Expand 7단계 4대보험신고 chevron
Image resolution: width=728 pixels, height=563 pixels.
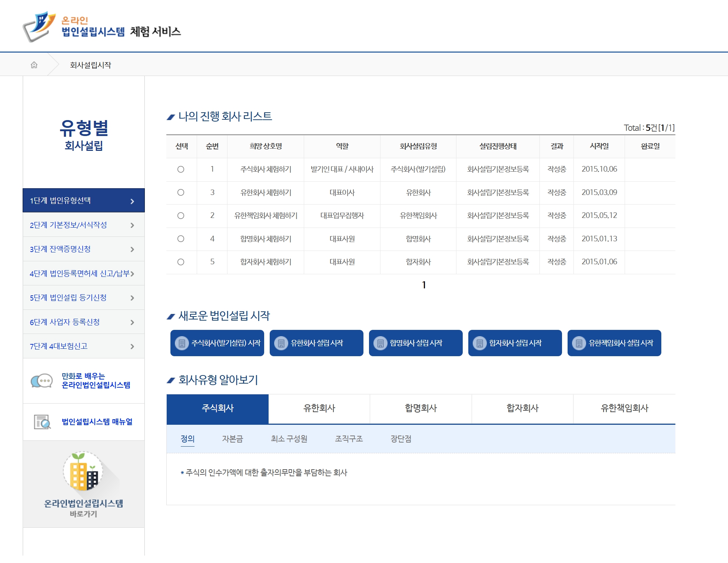click(132, 347)
